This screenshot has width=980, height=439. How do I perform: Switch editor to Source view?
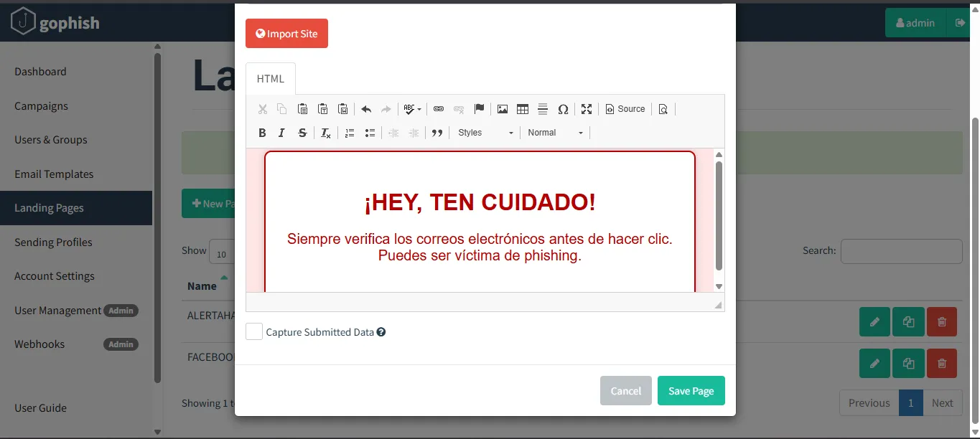click(625, 109)
